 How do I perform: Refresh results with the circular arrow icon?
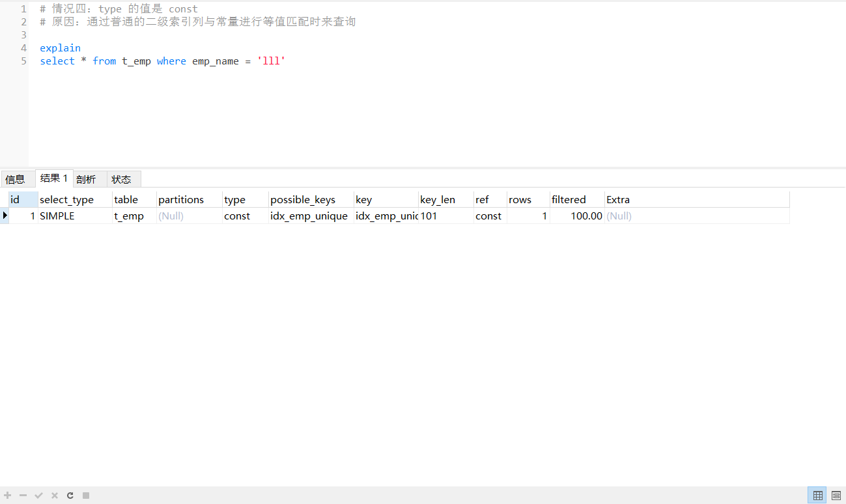pyautogui.click(x=70, y=495)
